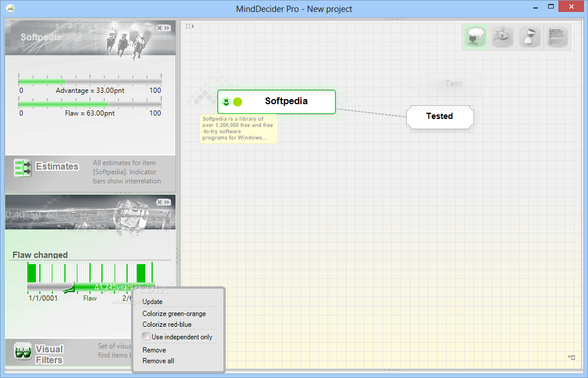Click forward arrows on Visual Filters widget
588x378 pixels.
(x=168, y=202)
